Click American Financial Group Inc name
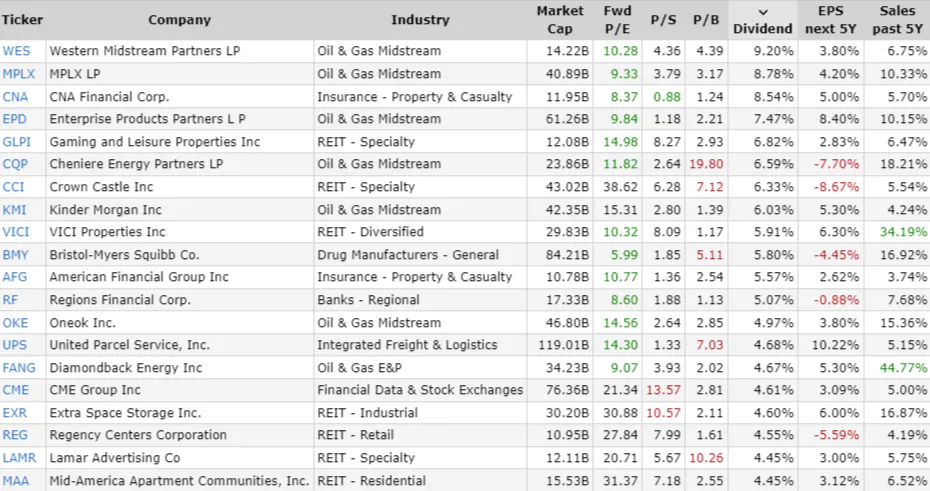Screen dimensions: 930x491 (x=139, y=277)
